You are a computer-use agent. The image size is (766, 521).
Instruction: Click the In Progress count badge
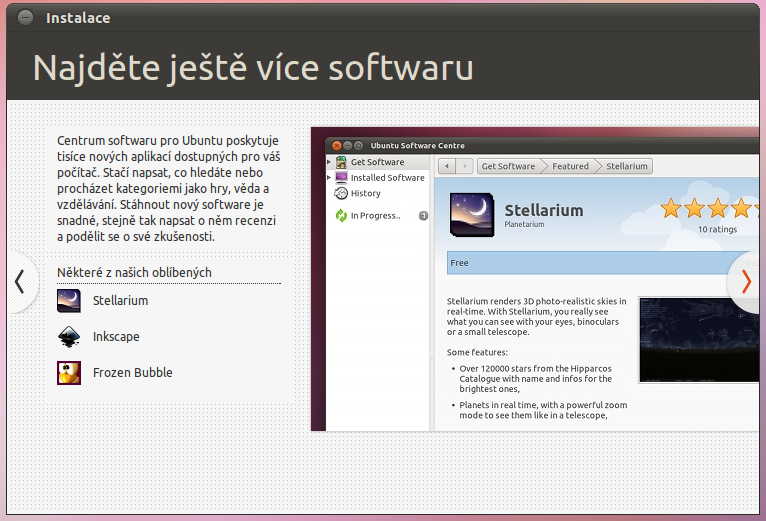[424, 216]
